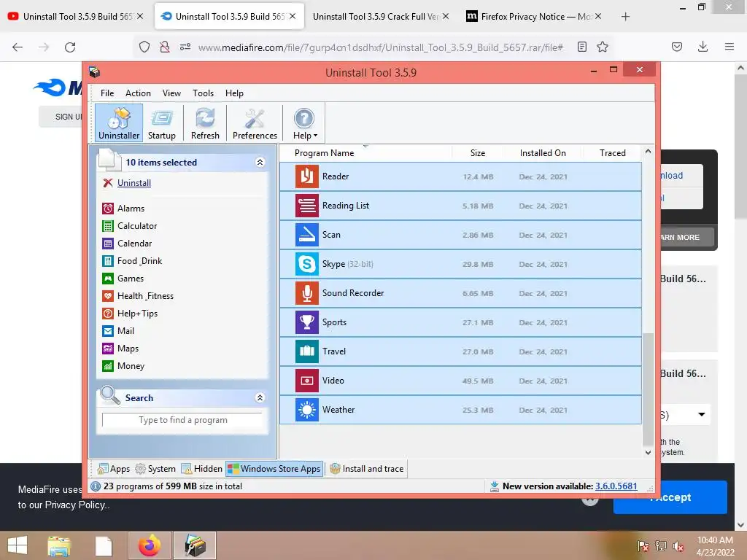Select the Reader app icon
Screen dimensions: 747x560
(x=307, y=176)
